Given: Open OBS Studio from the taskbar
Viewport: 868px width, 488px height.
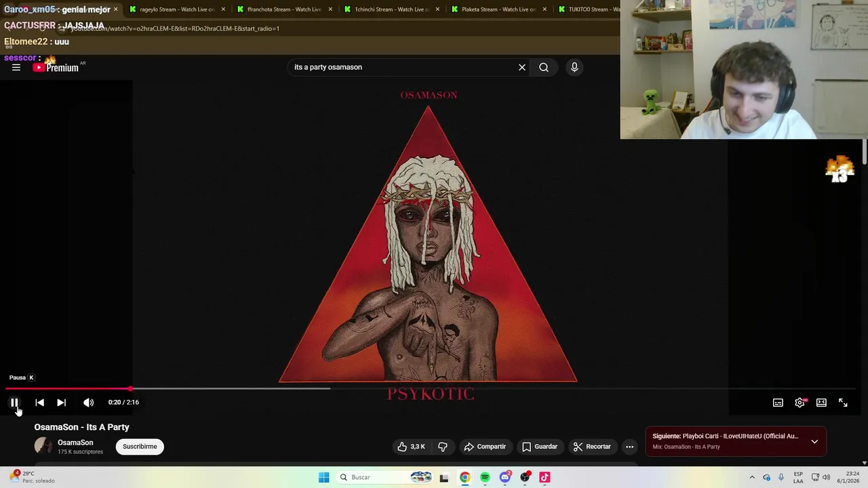Looking at the screenshot, I should point(525,477).
